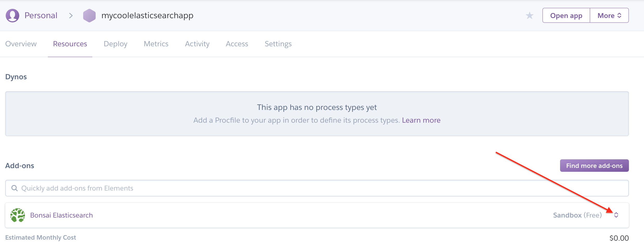Viewport: 644px width, 250px height.
Task: Click the Learn more link about Procfiles
Action: coord(421,120)
